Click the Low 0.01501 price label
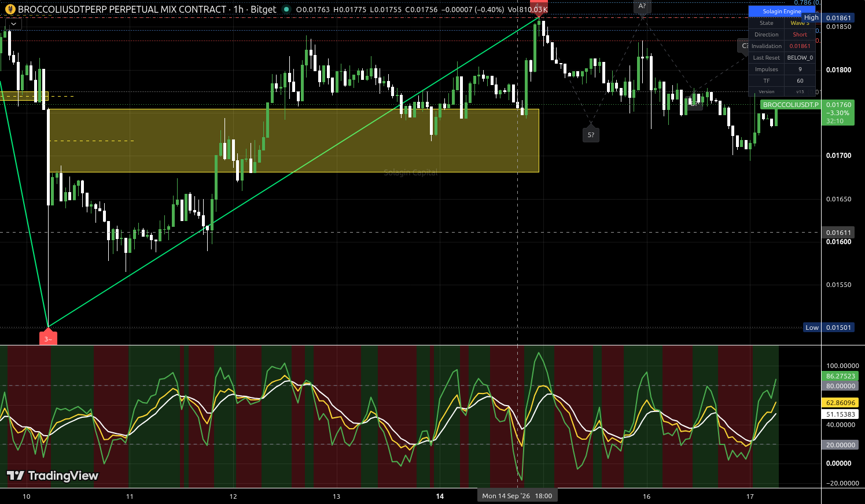865x504 pixels. [x=829, y=328]
